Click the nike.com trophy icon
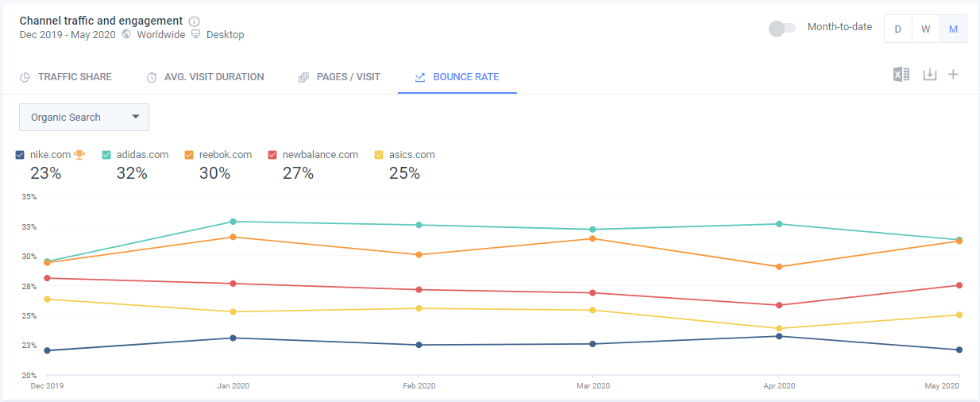Viewport: 980px width, 402px height. click(x=79, y=155)
